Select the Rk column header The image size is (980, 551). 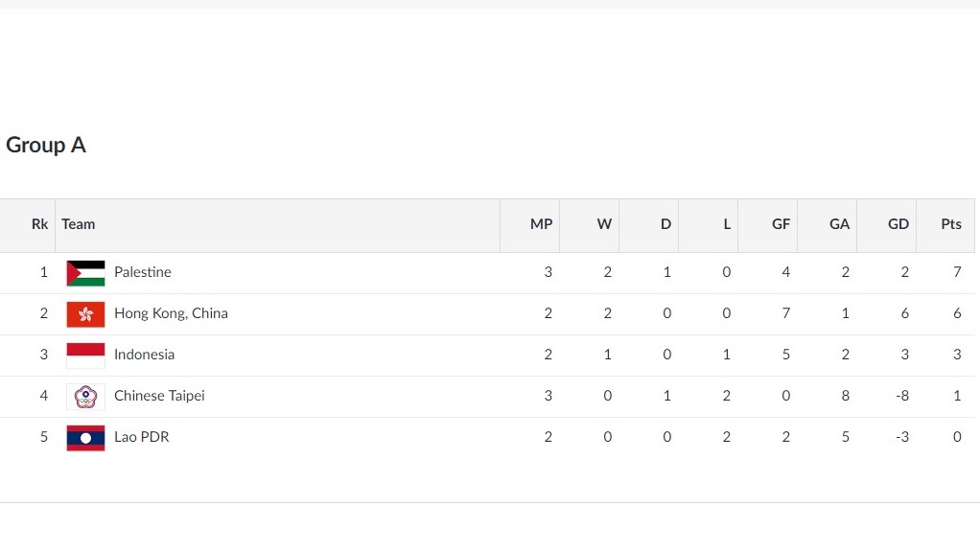pos(40,224)
